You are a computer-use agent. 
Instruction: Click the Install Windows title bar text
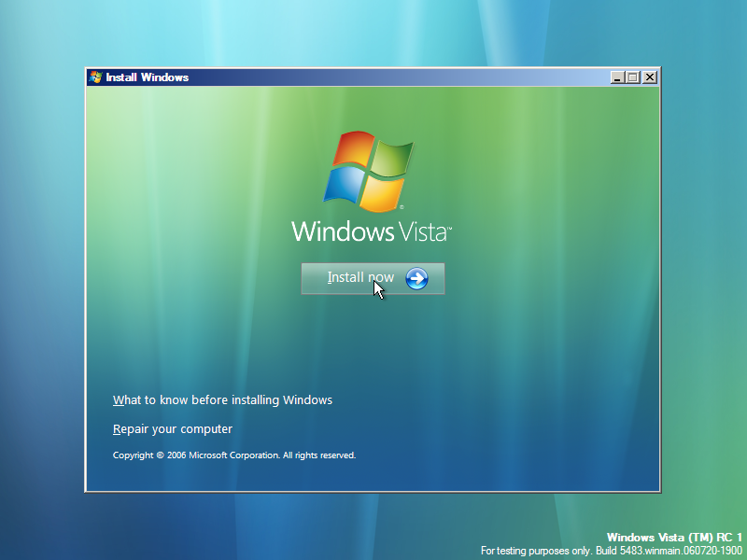(x=148, y=77)
